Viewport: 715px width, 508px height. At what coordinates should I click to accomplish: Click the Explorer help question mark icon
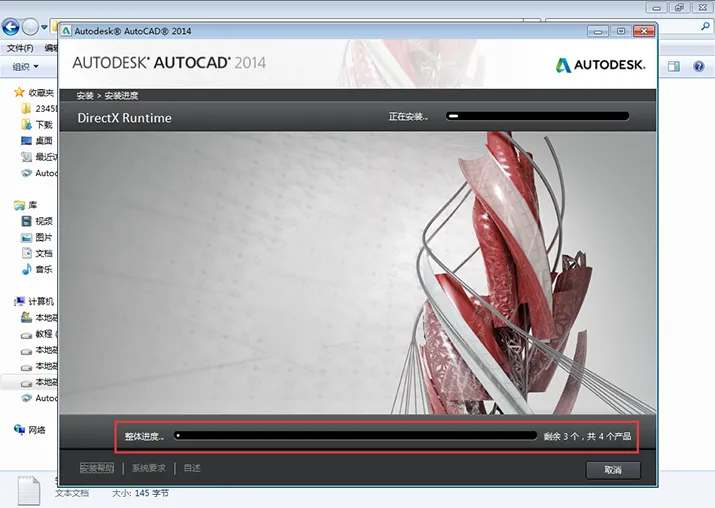point(699,67)
